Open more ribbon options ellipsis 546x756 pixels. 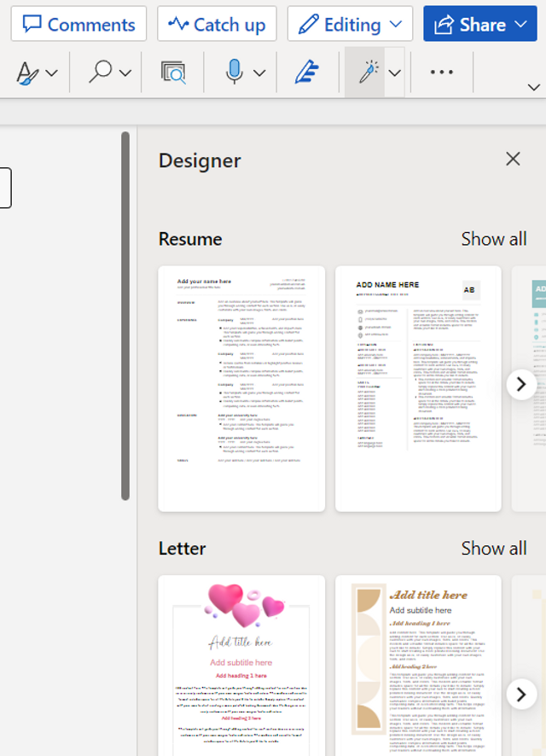pyautogui.click(x=441, y=73)
